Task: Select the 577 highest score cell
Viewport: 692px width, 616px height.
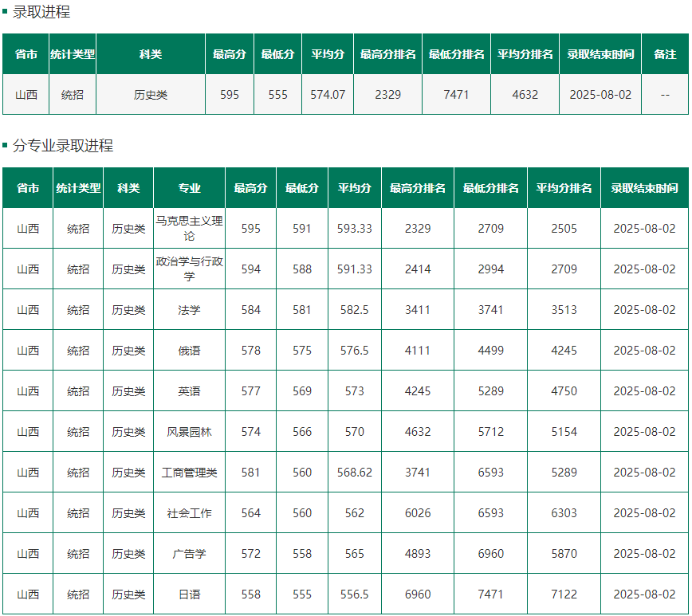Action: (250, 391)
